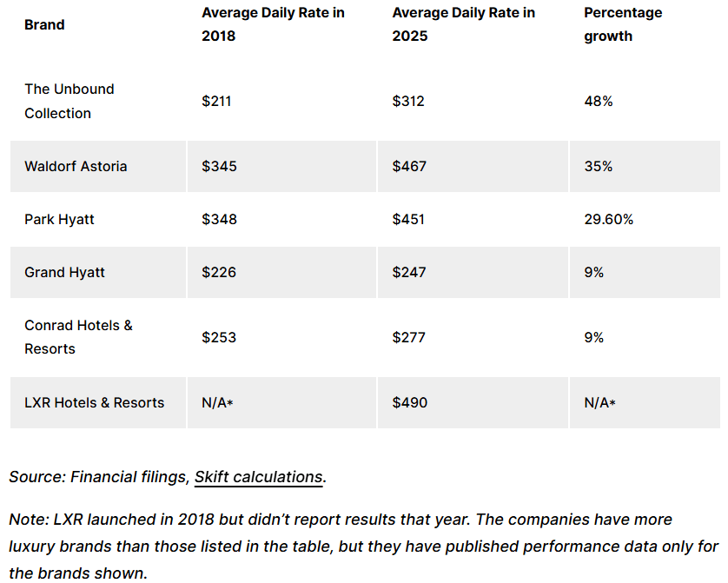Select The Unbound Collection brand cell
The height and width of the screenshot is (583, 728).
click(x=69, y=101)
